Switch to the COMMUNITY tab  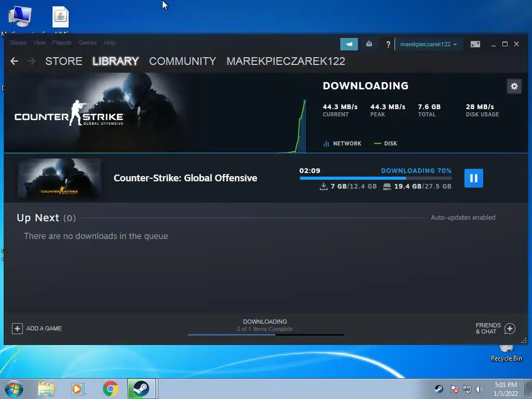(182, 61)
